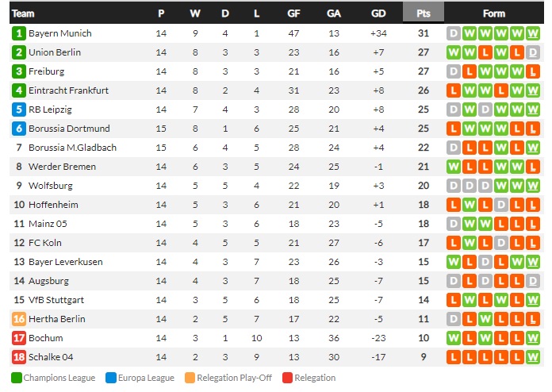Click Bochum's red position 17 badge
The image size is (552, 392).
(19, 338)
